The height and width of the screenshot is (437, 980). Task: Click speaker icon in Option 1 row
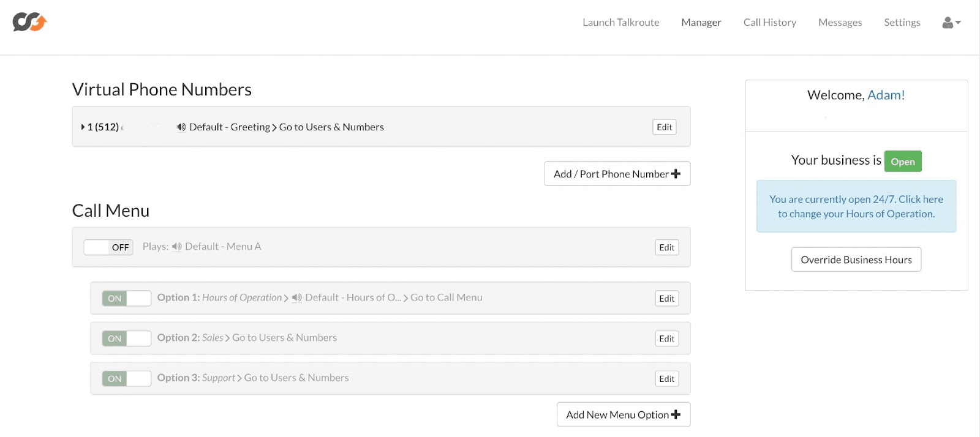pos(297,298)
